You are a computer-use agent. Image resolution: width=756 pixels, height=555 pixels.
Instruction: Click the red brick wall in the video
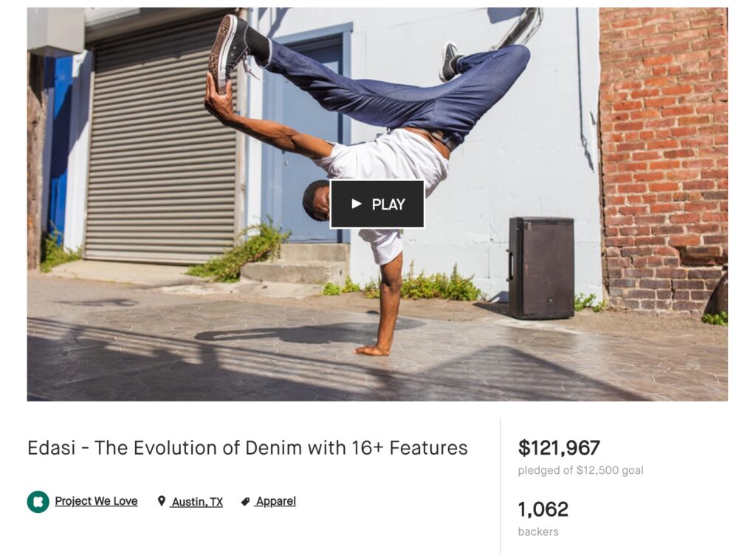664,159
